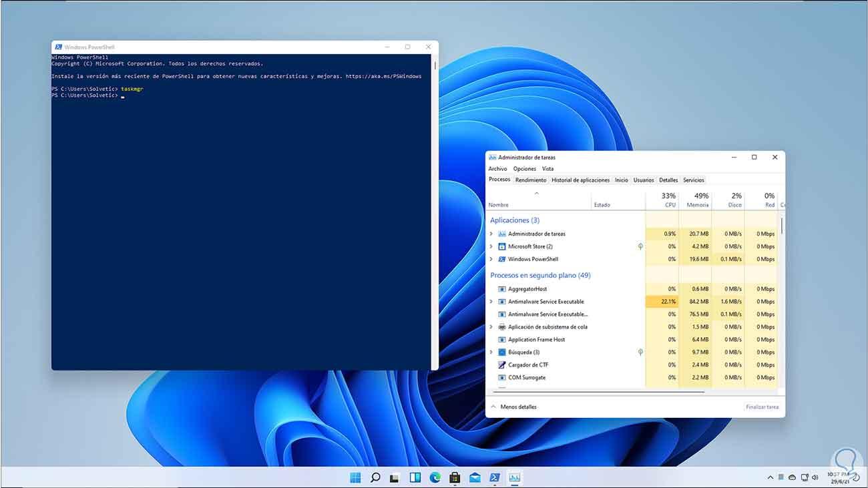The height and width of the screenshot is (488, 868).
Task: Expand the Antimalware Service Executable process
Action: pyautogui.click(x=492, y=301)
